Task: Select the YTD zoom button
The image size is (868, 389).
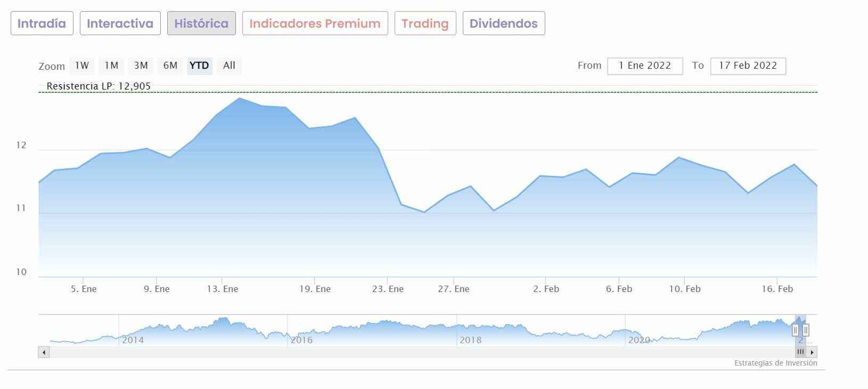Action: pyautogui.click(x=199, y=66)
